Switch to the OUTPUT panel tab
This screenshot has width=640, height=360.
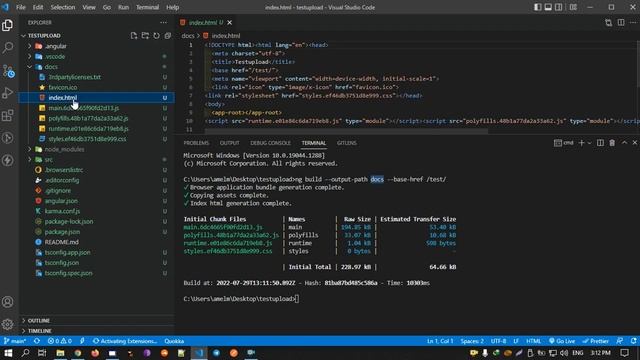(x=229, y=143)
